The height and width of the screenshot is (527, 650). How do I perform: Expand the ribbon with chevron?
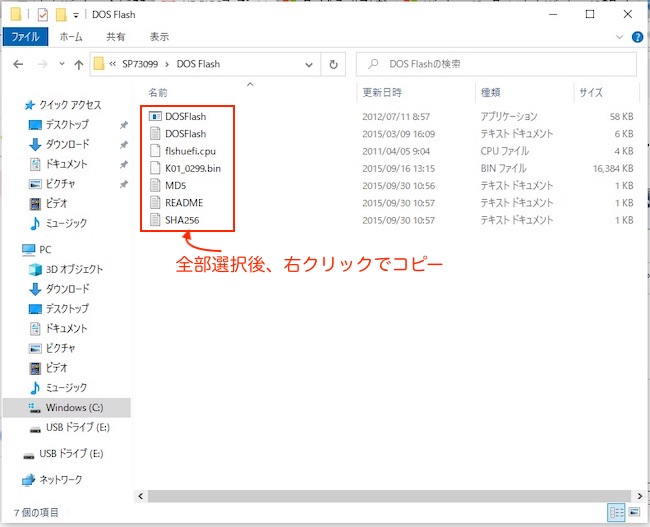[x=619, y=37]
